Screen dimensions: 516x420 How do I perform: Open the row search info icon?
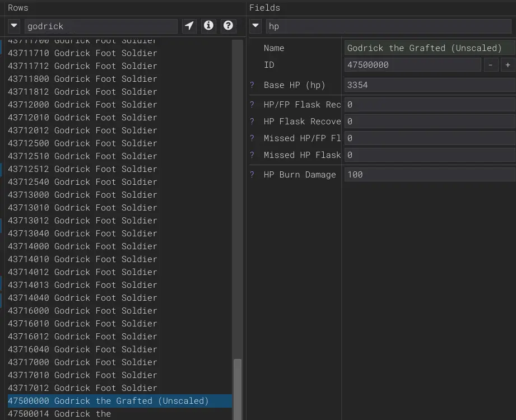coord(208,26)
